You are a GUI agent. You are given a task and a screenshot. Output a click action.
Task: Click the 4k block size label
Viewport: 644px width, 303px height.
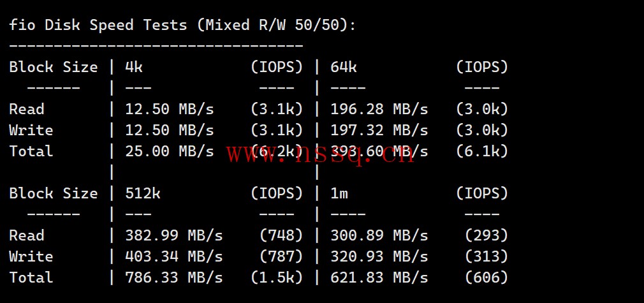(x=134, y=67)
